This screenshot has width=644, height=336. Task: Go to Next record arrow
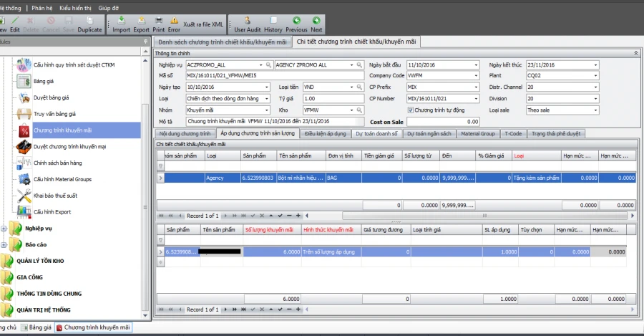316,20
